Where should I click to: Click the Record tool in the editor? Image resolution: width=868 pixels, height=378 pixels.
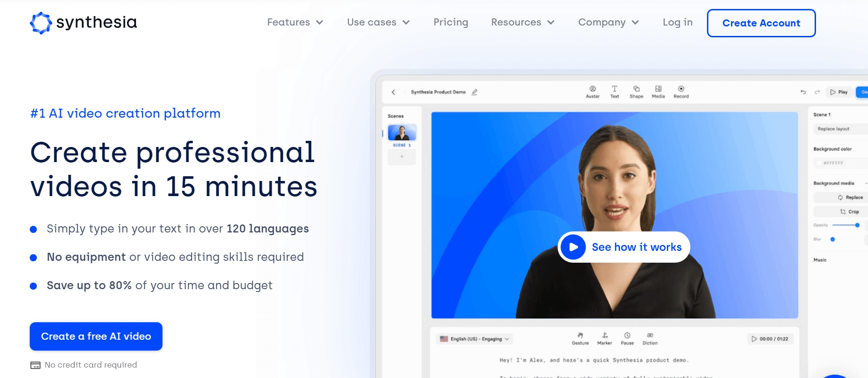[681, 92]
